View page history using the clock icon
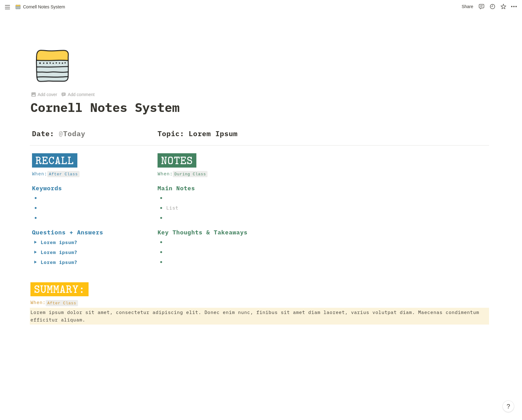This screenshot has width=522, height=420. 492,7
